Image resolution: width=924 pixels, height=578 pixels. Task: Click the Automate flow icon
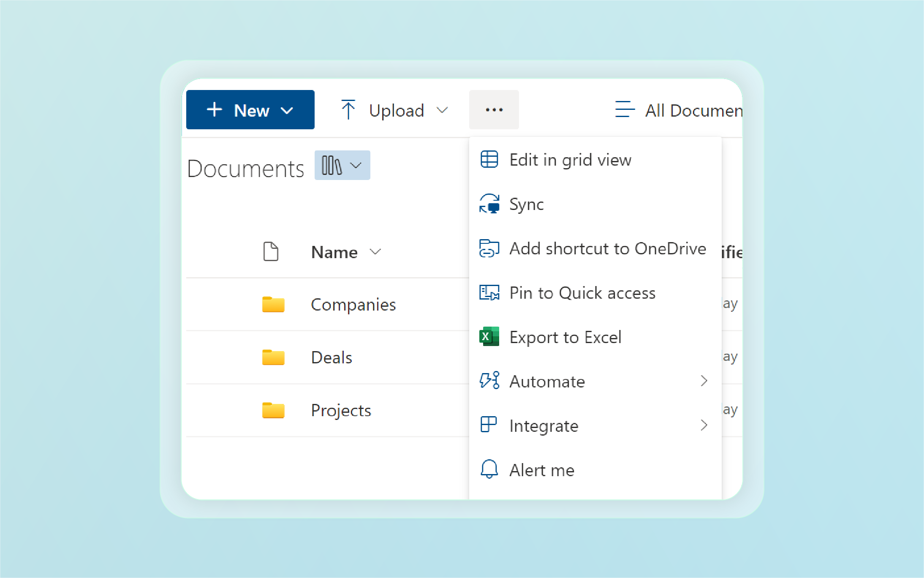(x=489, y=380)
